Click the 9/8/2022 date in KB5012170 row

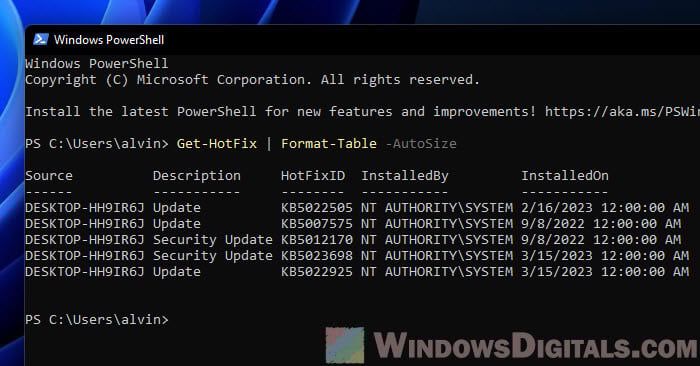(553, 240)
